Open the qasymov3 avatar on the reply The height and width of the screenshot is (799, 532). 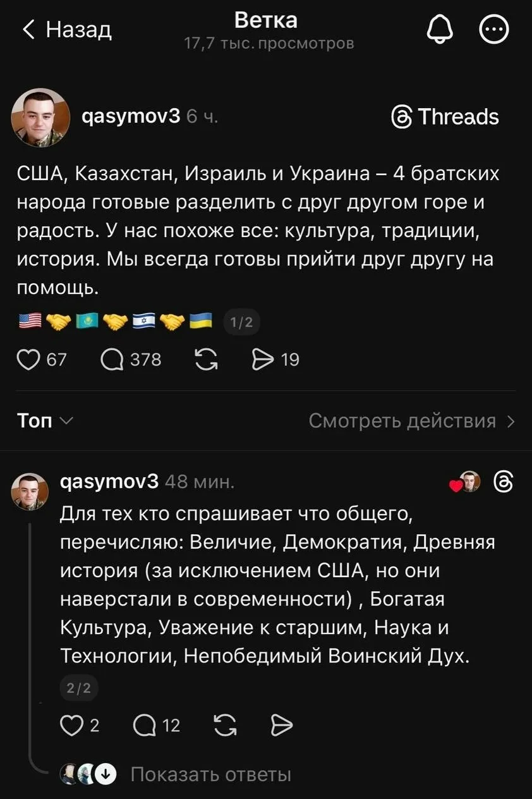coord(30,491)
